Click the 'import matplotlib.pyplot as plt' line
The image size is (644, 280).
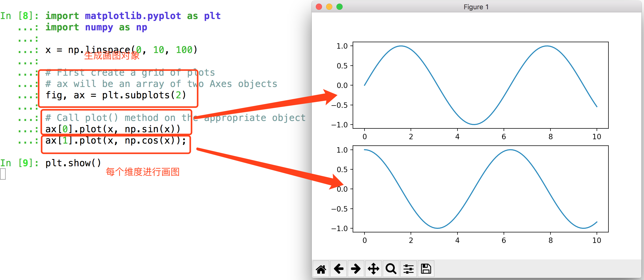133,16
